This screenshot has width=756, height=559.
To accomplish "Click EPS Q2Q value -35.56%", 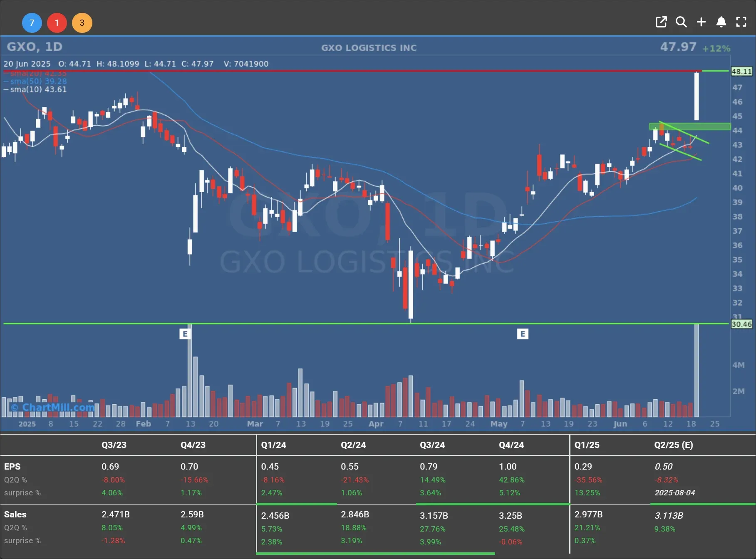I will [x=588, y=480].
